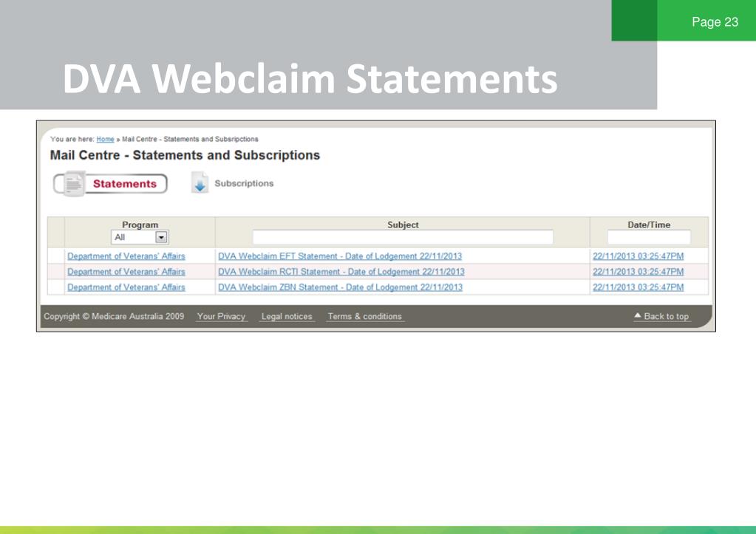Click the Mail Centre - Statements and Subscriptions heading

point(185,155)
